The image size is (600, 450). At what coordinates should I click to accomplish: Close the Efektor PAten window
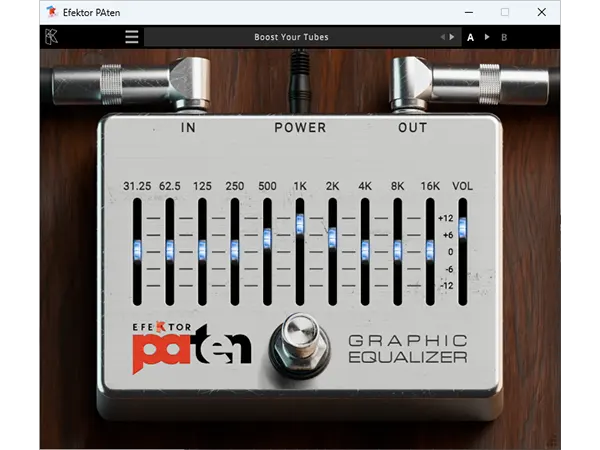click(541, 12)
